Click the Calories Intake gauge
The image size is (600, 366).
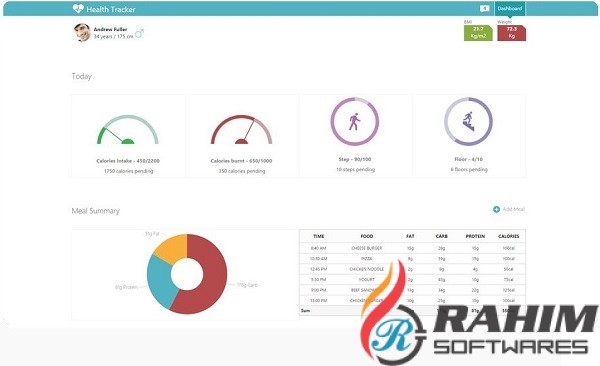point(127,130)
